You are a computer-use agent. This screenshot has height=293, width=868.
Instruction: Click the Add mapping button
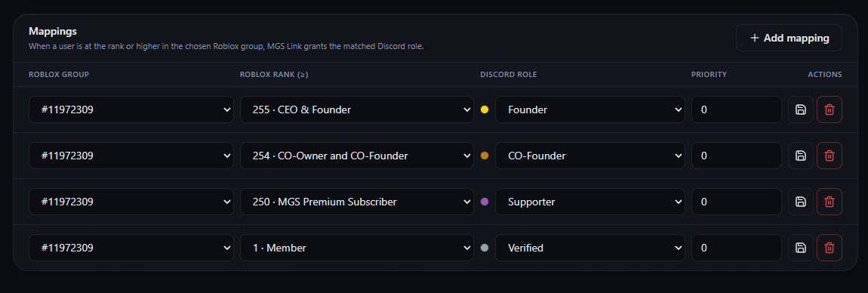789,38
